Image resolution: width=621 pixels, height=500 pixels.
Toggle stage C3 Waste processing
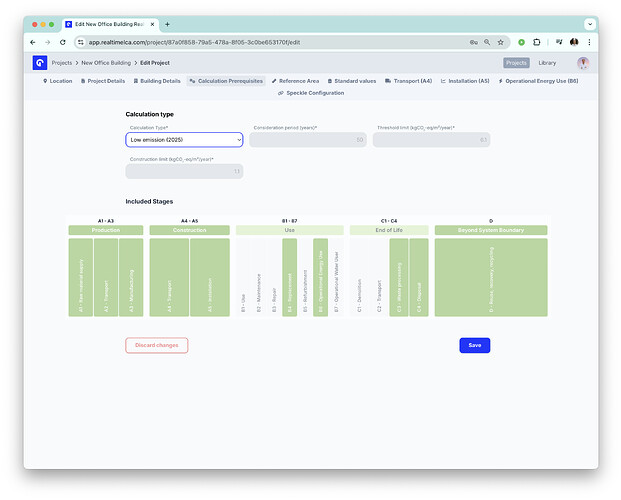pos(399,277)
